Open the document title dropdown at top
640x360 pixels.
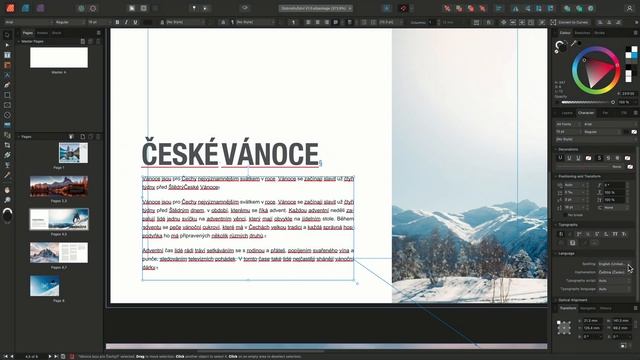[316, 8]
